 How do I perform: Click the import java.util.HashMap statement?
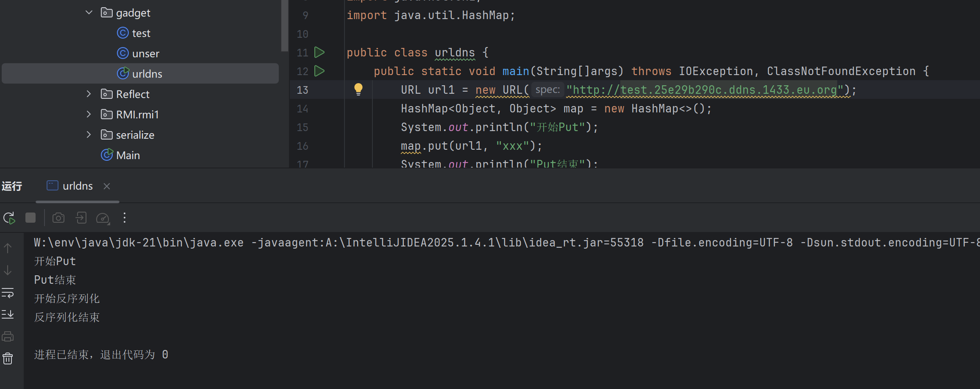click(x=431, y=15)
